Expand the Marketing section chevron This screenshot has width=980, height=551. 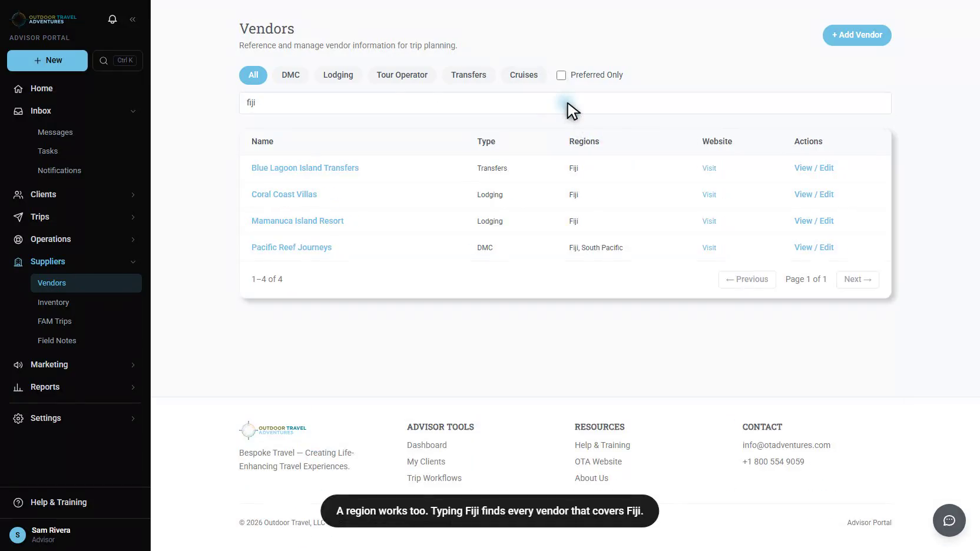133,365
